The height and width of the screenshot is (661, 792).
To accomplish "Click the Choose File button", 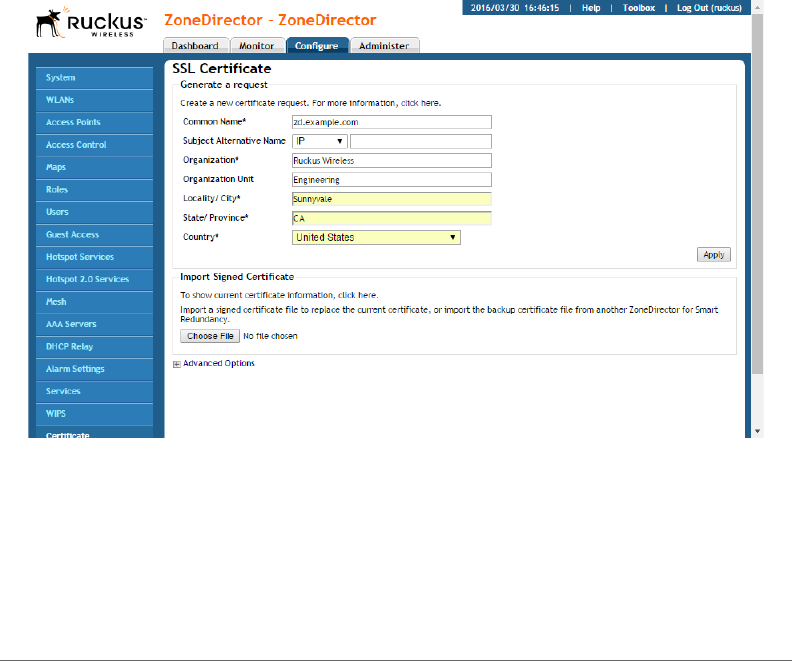I will coord(210,336).
